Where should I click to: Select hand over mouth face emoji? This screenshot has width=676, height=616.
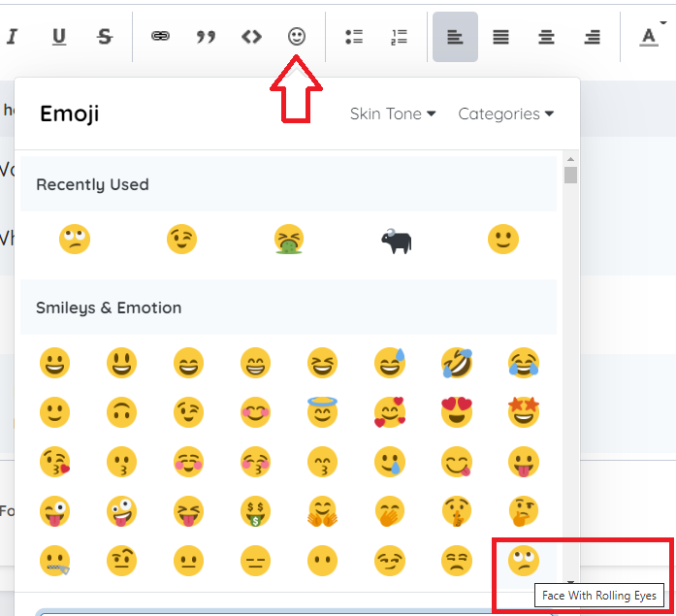tap(390, 511)
